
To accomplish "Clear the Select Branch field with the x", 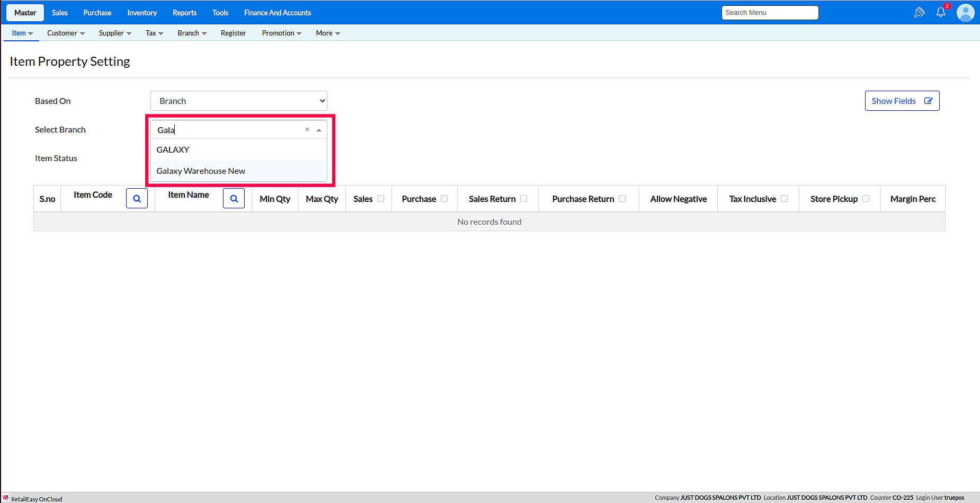I will (307, 129).
